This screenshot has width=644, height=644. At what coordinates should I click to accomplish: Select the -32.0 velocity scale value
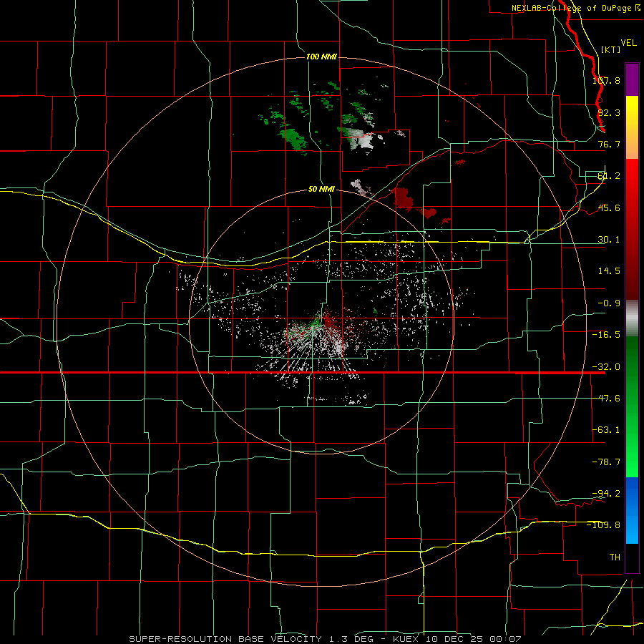[606, 367]
